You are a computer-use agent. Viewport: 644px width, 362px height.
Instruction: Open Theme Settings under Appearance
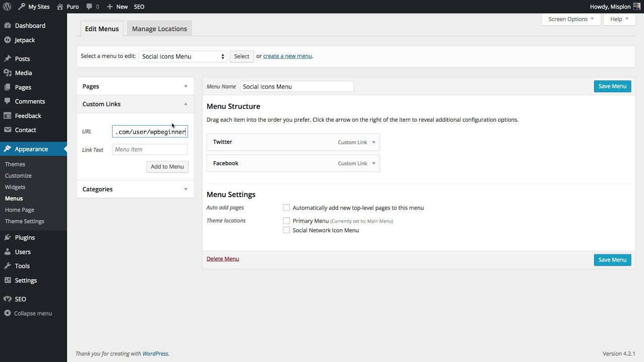25,221
